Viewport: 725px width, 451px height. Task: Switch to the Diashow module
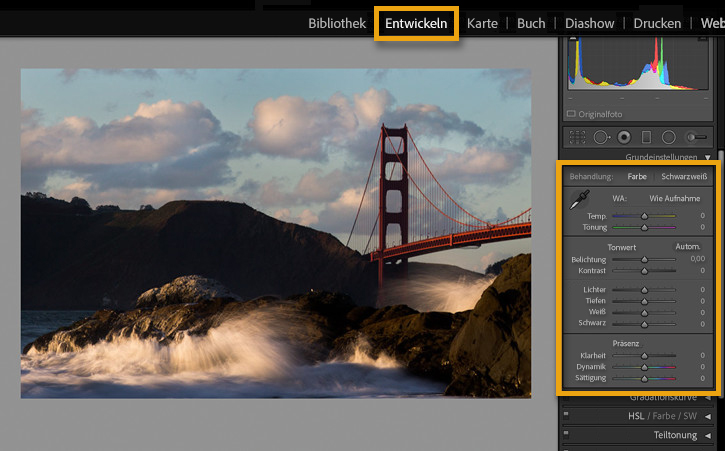click(x=590, y=23)
